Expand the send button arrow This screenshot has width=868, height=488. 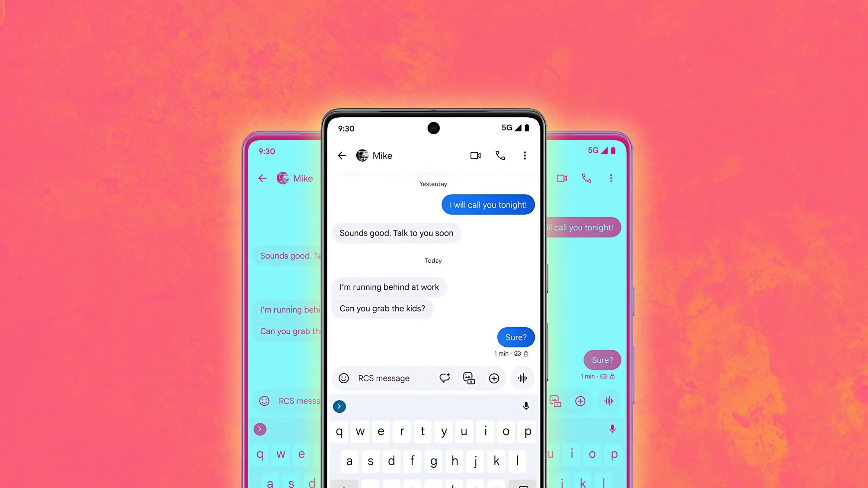click(339, 406)
